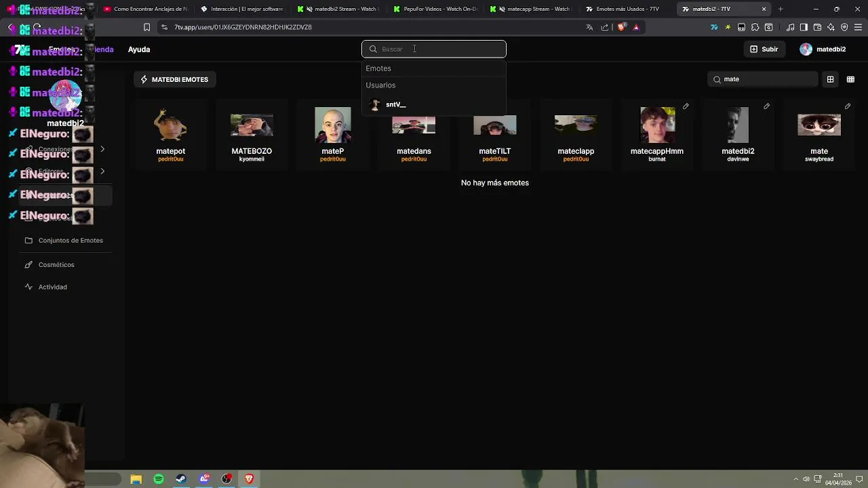Click the Brave Rewards triangle icon

(x=636, y=27)
